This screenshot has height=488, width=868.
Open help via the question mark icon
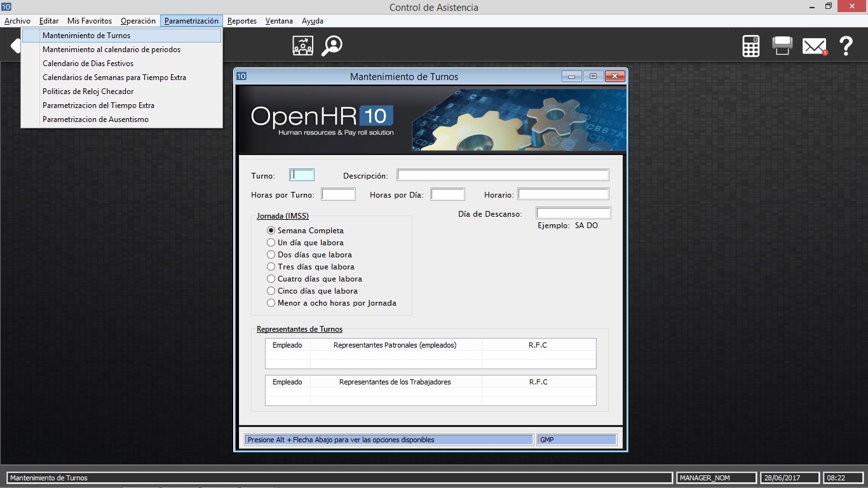(x=845, y=45)
